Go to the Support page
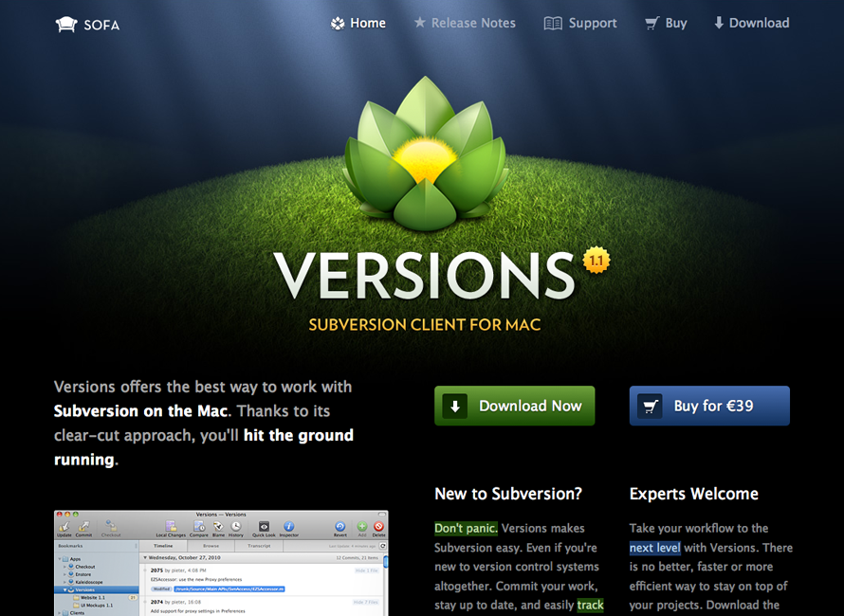The width and height of the screenshot is (844, 616). (x=580, y=23)
